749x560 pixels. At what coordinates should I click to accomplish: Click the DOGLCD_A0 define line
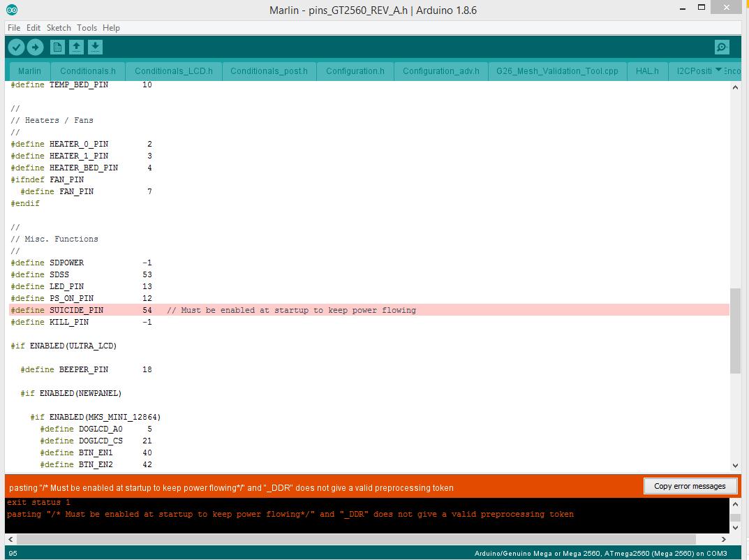[x=96, y=429]
